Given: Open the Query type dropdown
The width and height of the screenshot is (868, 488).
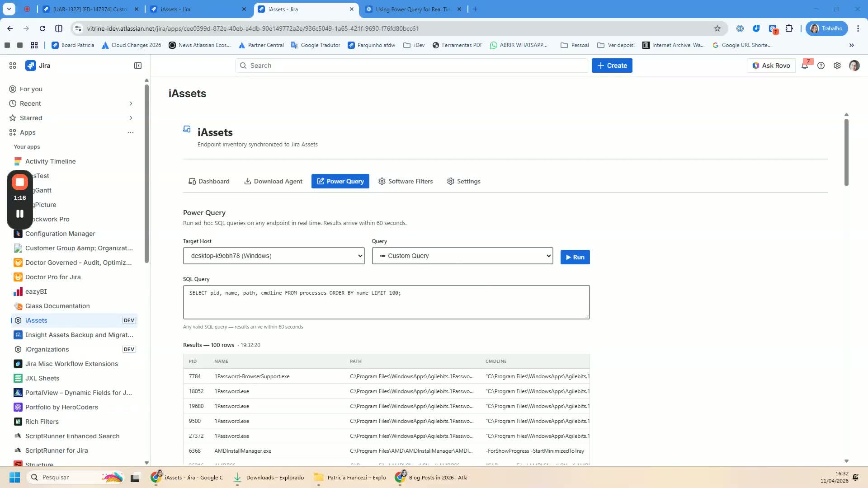Looking at the screenshot, I should 462,256.
